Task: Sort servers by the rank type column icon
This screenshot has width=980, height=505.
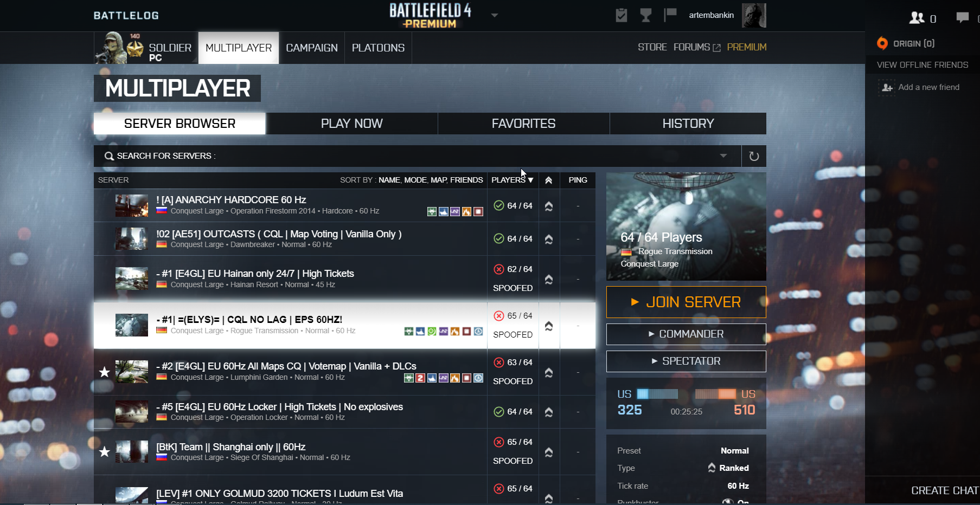Action: point(549,180)
